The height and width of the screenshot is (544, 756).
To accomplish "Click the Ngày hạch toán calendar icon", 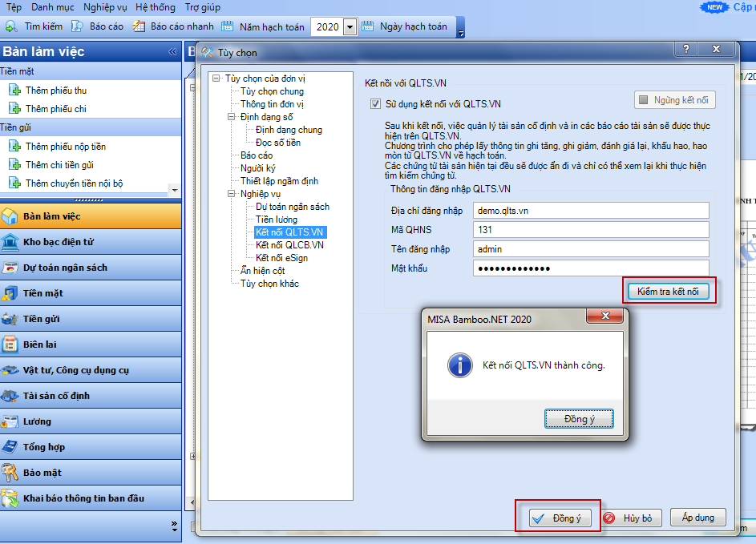I will pos(367,26).
